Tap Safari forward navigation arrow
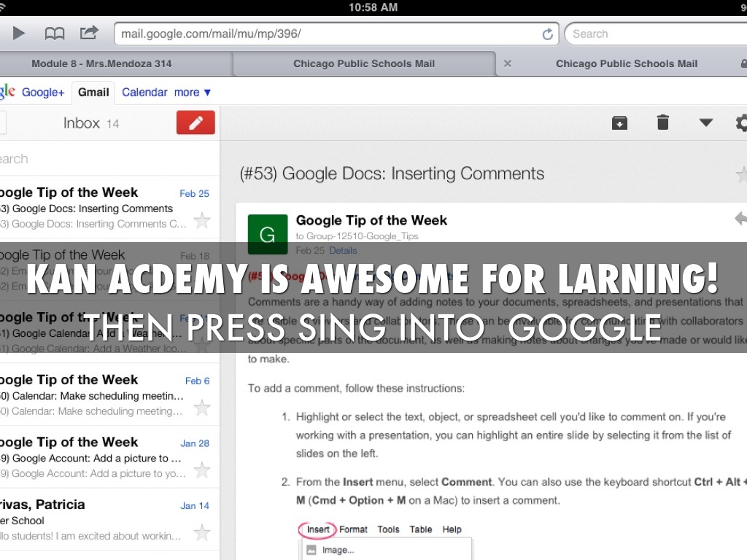This screenshot has width=747, height=560. coord(19,34)
